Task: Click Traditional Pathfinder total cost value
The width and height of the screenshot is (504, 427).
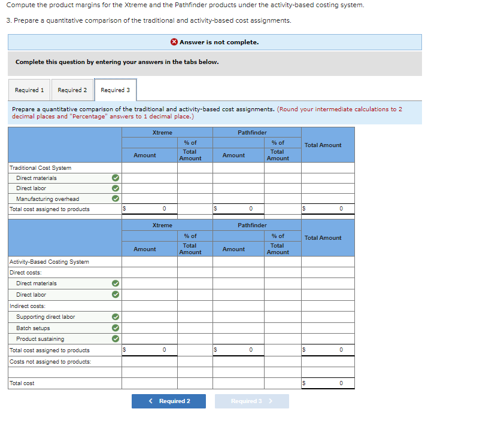Action: (x=238, y=209)
